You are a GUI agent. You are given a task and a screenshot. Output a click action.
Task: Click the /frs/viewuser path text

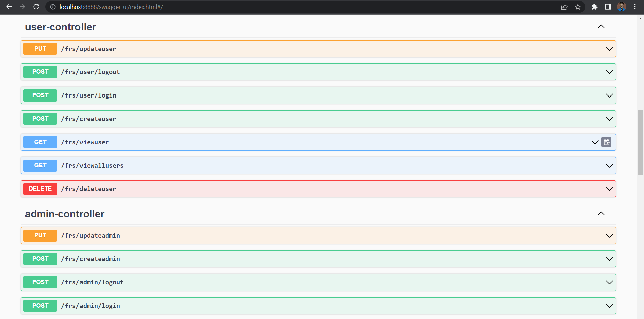click(x=85, y=142)
